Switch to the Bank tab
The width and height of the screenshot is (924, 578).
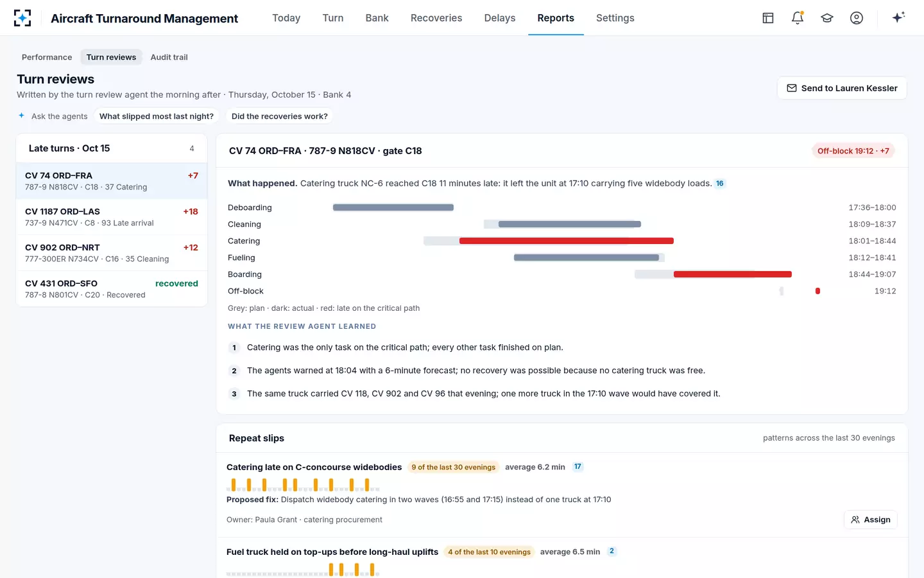pyautogui.click(x=377, y=18)
